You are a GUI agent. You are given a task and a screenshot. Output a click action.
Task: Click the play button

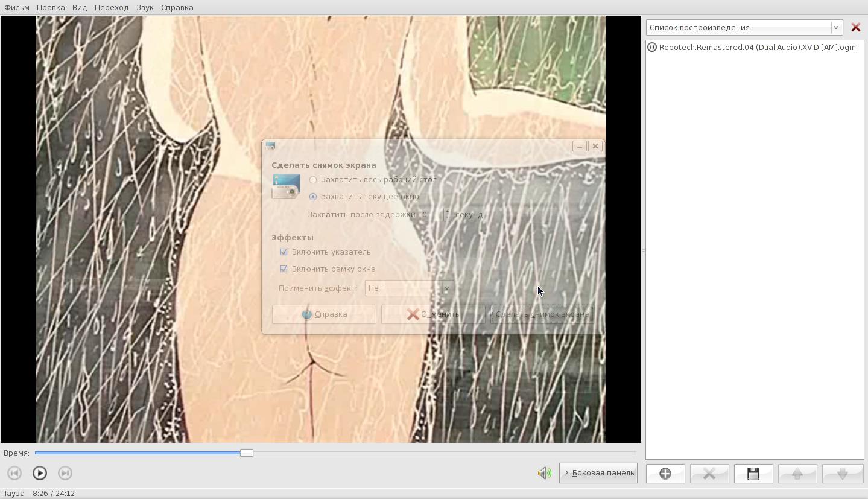coord(40,473)
